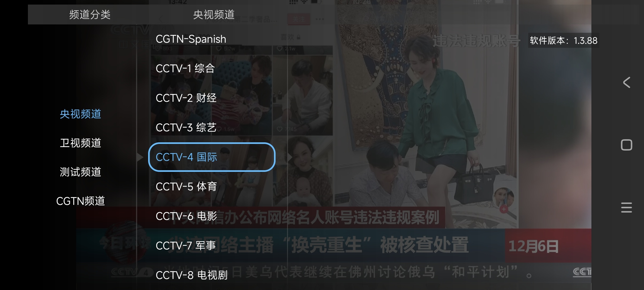Select the highlighted CCTV-4 国际 channel

tap(212, 157)
